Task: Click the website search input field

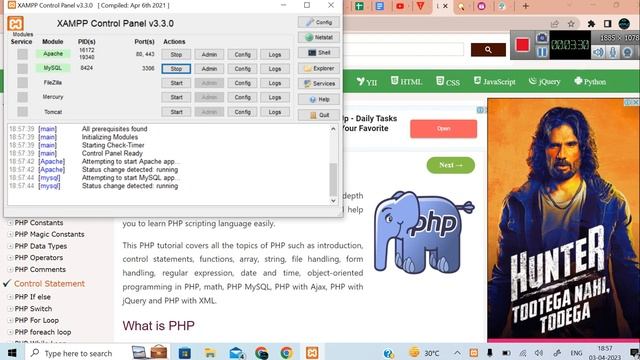Action: coord(403,49)
